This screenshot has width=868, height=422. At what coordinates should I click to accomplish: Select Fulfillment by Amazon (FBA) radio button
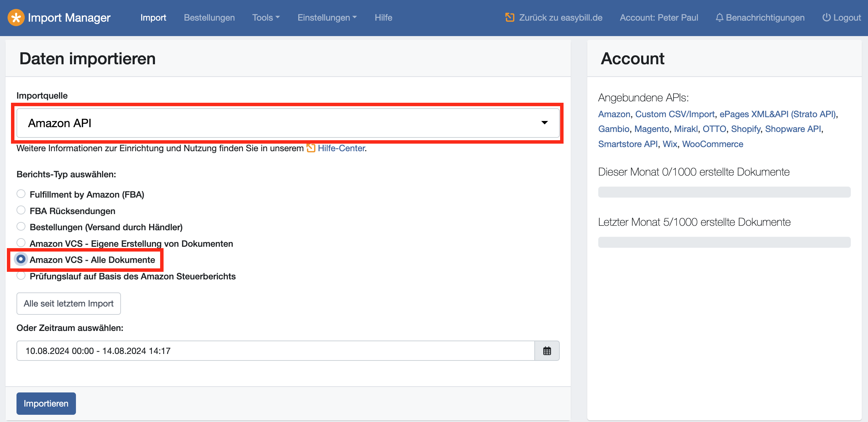click(x=21, y=194)
